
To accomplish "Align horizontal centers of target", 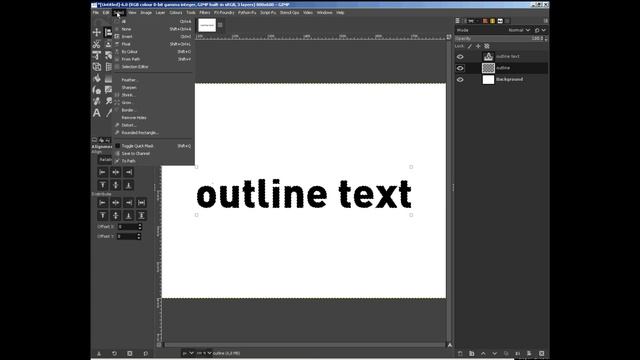I will pos(116,172).
